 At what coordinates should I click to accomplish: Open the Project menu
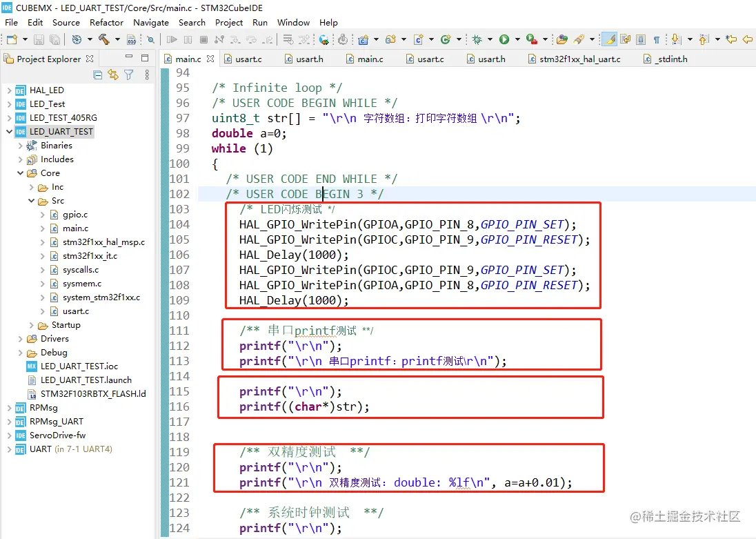tap(229, 23)
